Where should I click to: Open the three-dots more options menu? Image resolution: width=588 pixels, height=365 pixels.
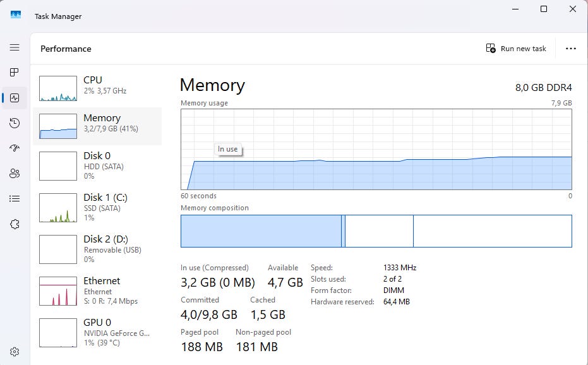pyautogui.click(x=571, y=49)
